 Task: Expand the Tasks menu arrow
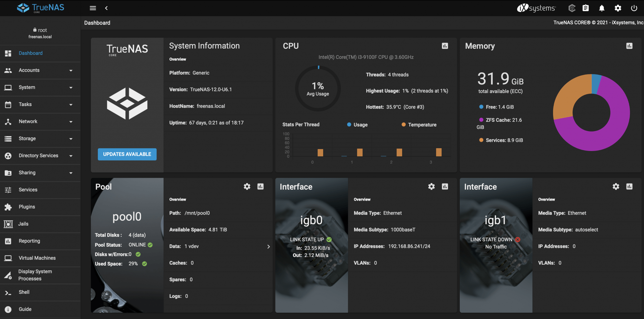(x=71, y=104)
